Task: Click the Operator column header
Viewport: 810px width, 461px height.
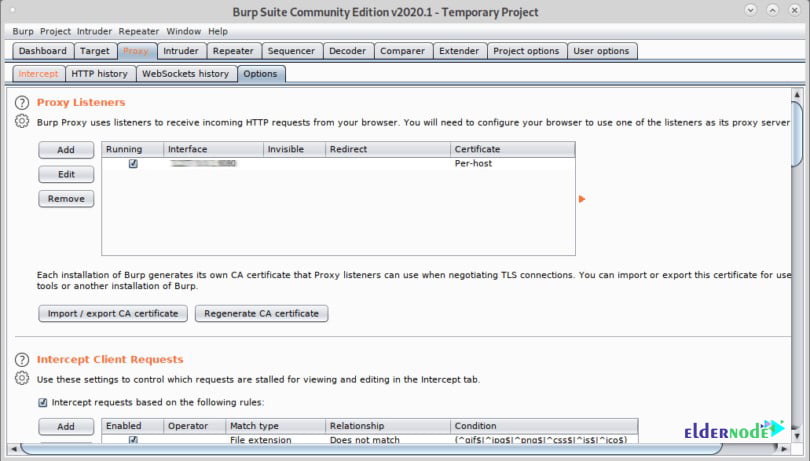Action: pyautogui.click(x=195, y=426)
